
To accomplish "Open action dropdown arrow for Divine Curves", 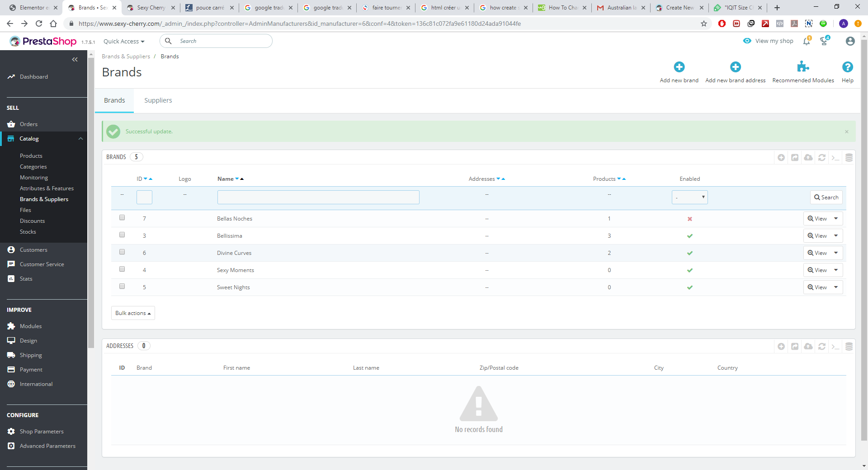I will point(836,253).
